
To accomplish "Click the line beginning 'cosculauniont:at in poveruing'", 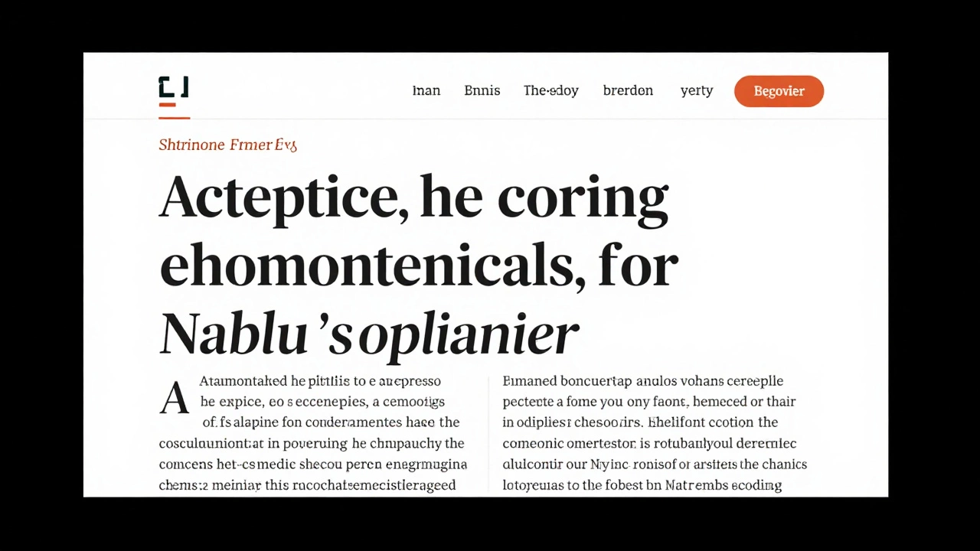I will (312, 443).
